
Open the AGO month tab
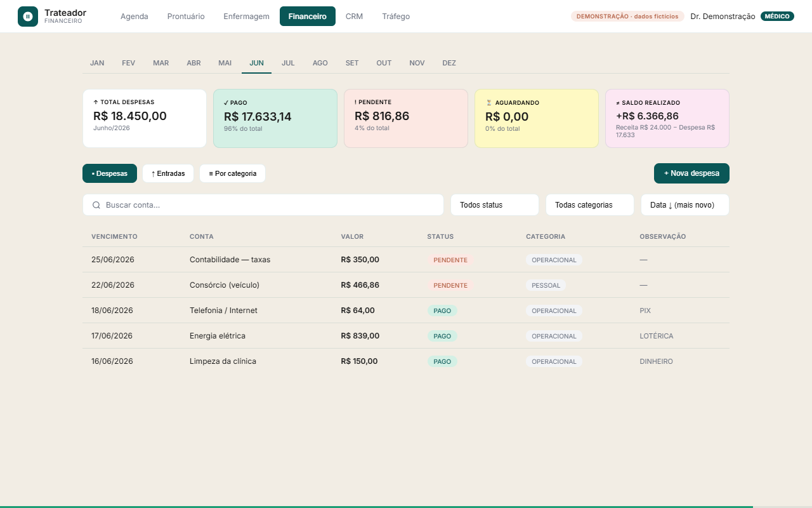point(320,63)
